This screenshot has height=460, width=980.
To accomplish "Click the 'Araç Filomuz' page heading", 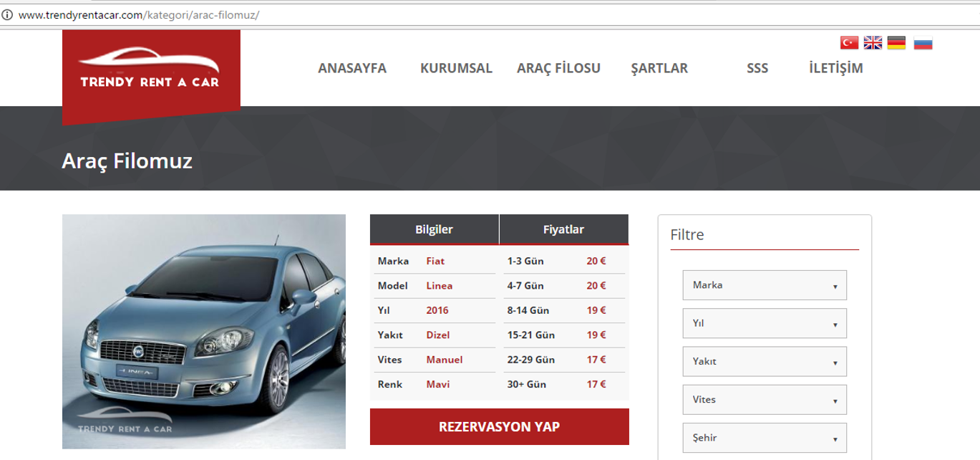I will (x=127, y=160).
